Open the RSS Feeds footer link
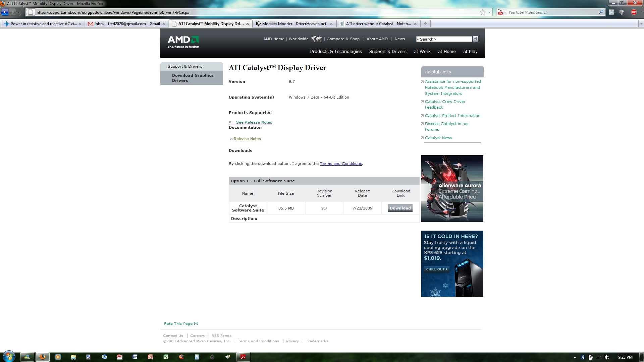Screen dimensions: 644x362 pyautogui.click(x=221, y=336)
